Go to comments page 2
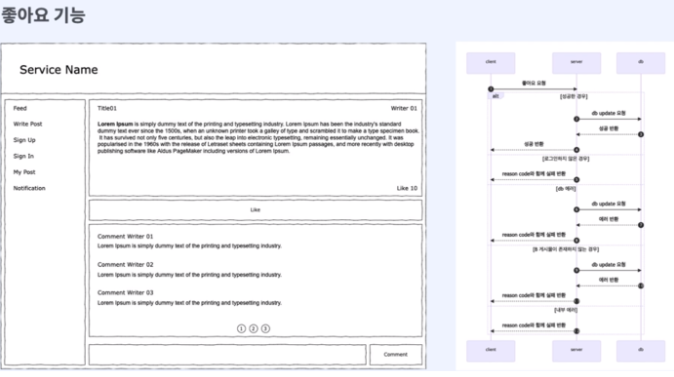Image resolution: width=674 pixels, height=377 pixels. click(254, 329)
